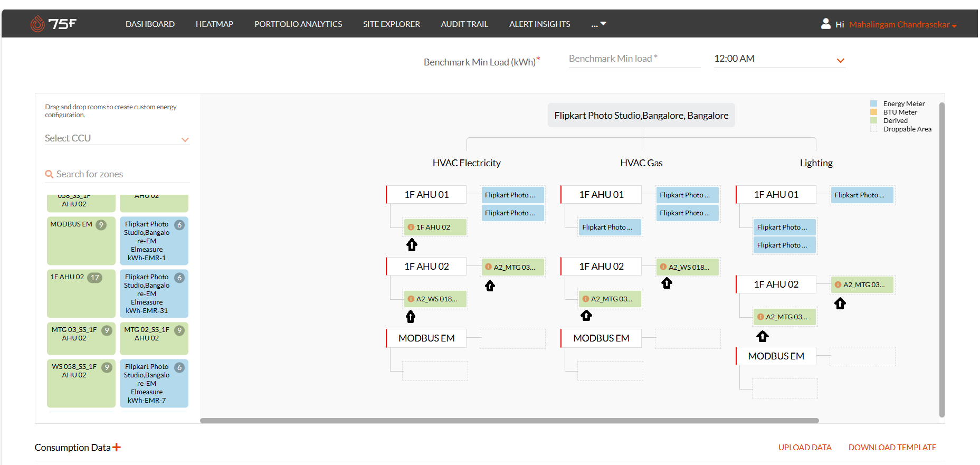Screen dimensions: 980x465
Task: Select the Flipkart Photo Studio,Bangalore root node
Action: 641,115
